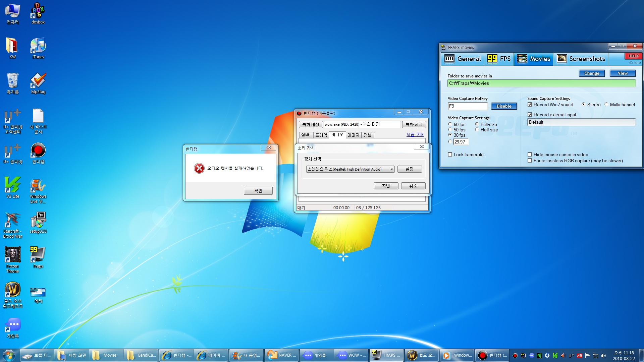Switch to the FRAPS Movies tab
Viewport: 644px width, 362px height.
click(534, 59)
